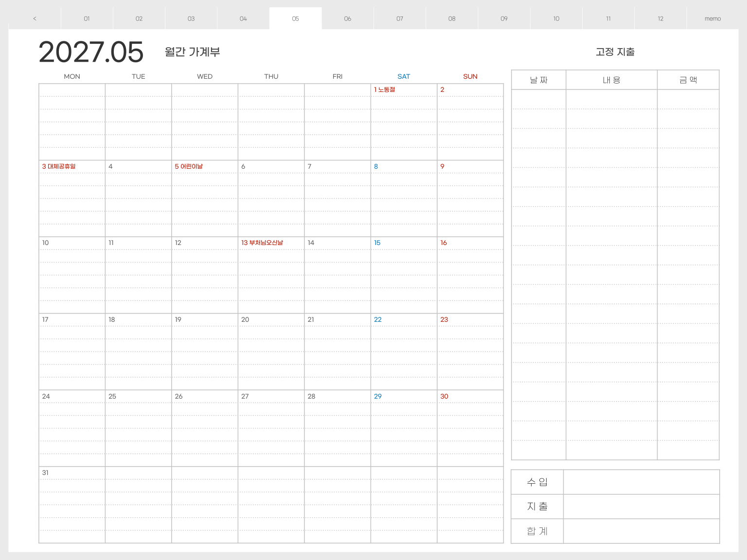This screenshot has width=747, height=560.
Task: Select the 13 부처님오신날 date cell
Action: (271, 275)
